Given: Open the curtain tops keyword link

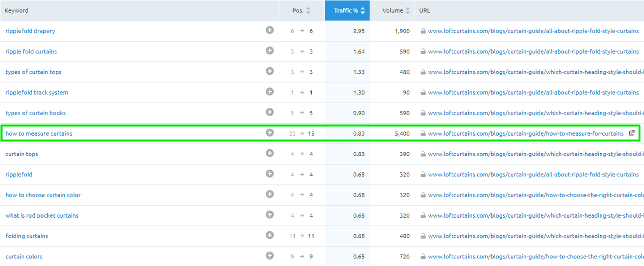Looking at the screenshot, I should [x=22, y=154].
